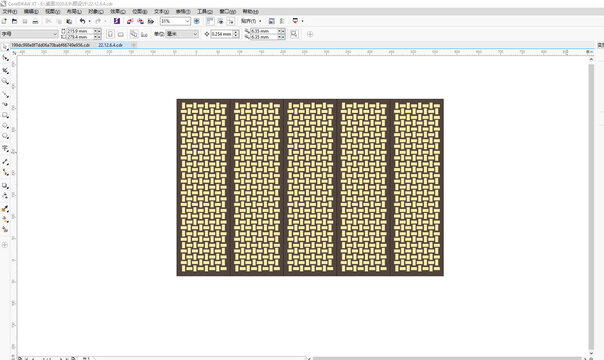
Task: Click the nudge distance input field
Action: (221, 34)
